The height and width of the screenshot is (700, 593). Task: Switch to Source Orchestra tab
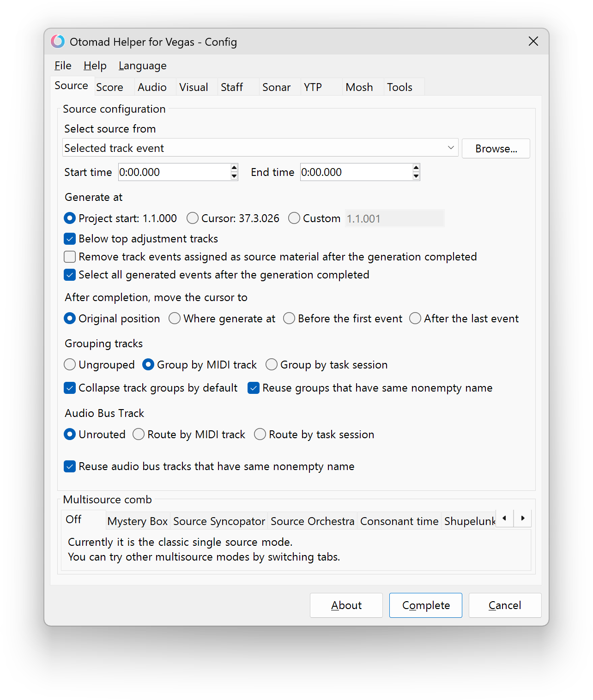click(x=312, y=521)
